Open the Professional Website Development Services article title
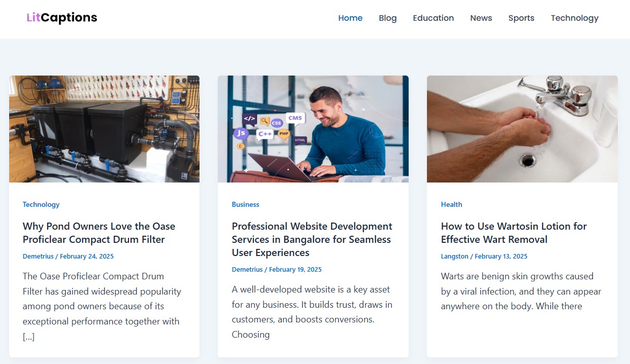The width and height of the screenshot is (630, 364). tap(312, 239)
